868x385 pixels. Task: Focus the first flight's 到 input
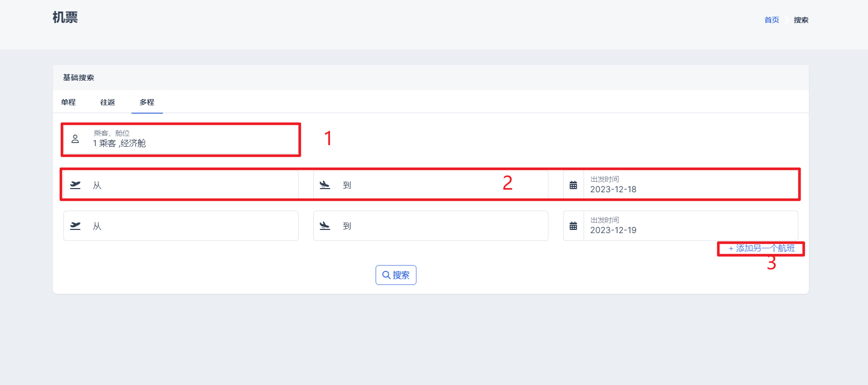[x=440, y=185]
